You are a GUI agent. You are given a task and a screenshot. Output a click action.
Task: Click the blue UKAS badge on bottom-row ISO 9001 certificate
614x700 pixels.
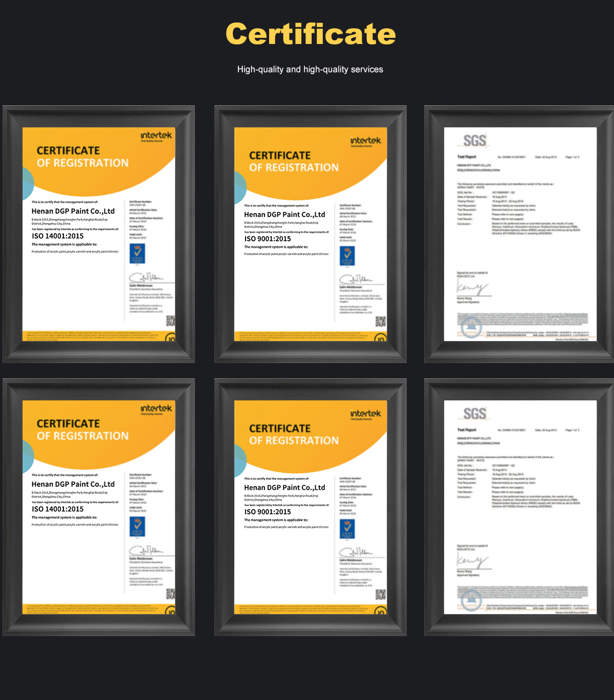coord(347,529)
